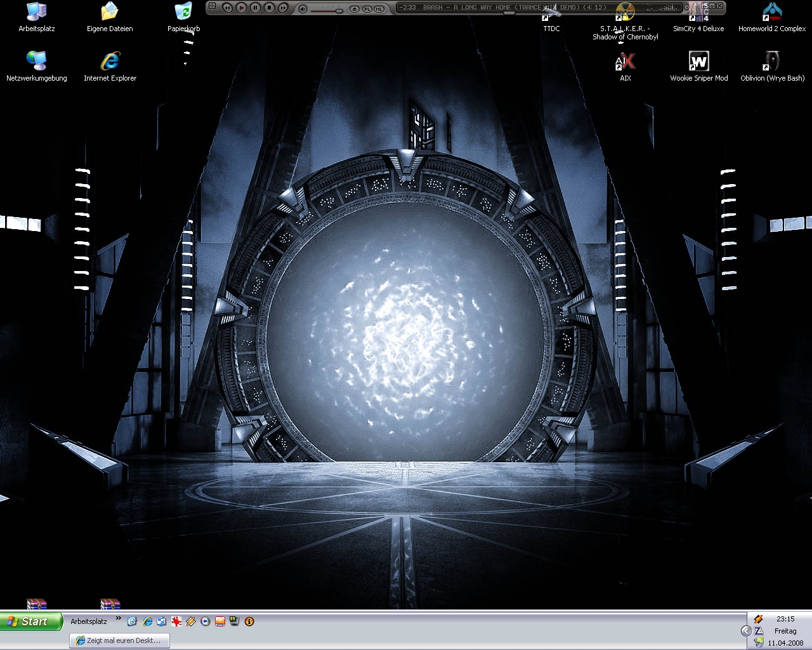Select S.T.A.L.K.E.R. Shadow of Chernobyl shortcut
This screenshot has width=812, height=650.
[625, 22]
